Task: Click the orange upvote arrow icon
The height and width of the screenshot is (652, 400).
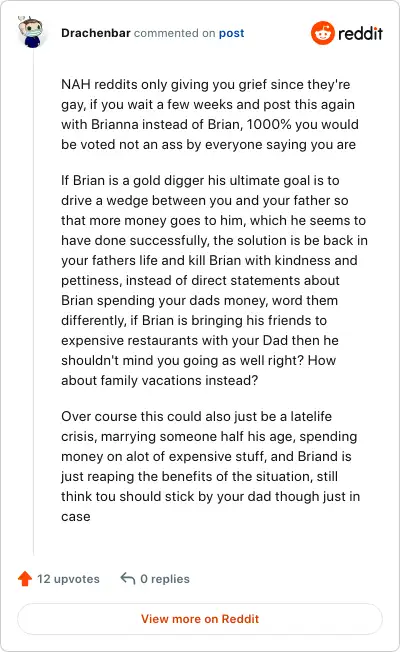Action: (25, 579)
